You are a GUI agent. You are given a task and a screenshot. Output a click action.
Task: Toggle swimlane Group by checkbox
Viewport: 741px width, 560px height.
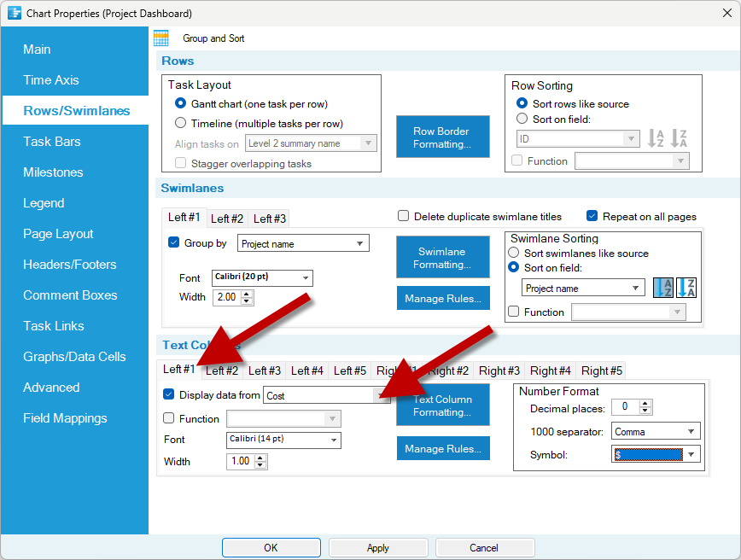[x=173, y=242]
